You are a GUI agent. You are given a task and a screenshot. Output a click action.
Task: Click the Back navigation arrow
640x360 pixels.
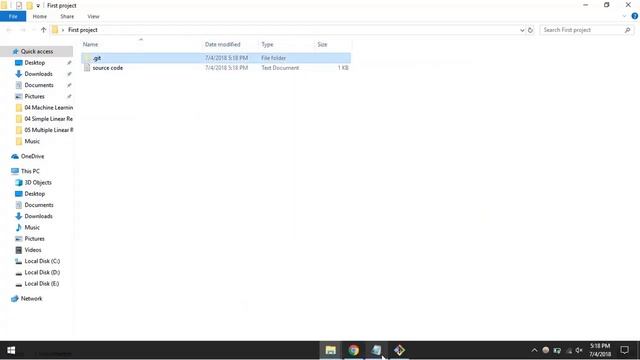(9, 30)
